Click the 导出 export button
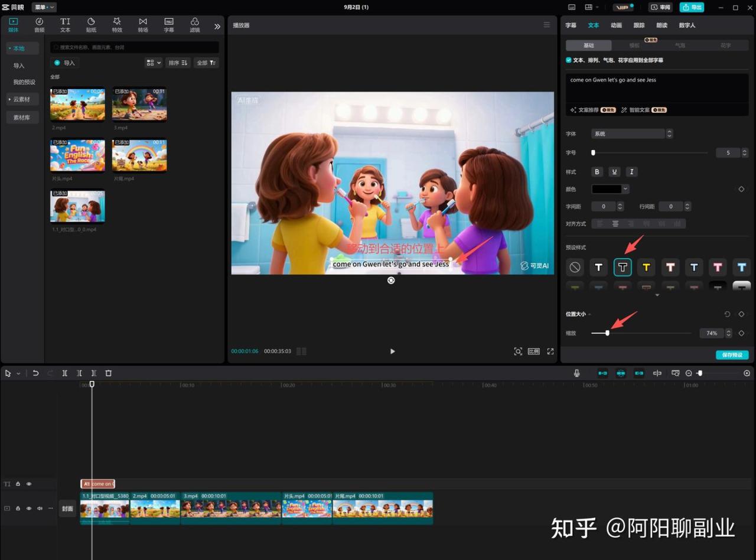Screen dimensions: 756x560 click(x=692, y=7)
